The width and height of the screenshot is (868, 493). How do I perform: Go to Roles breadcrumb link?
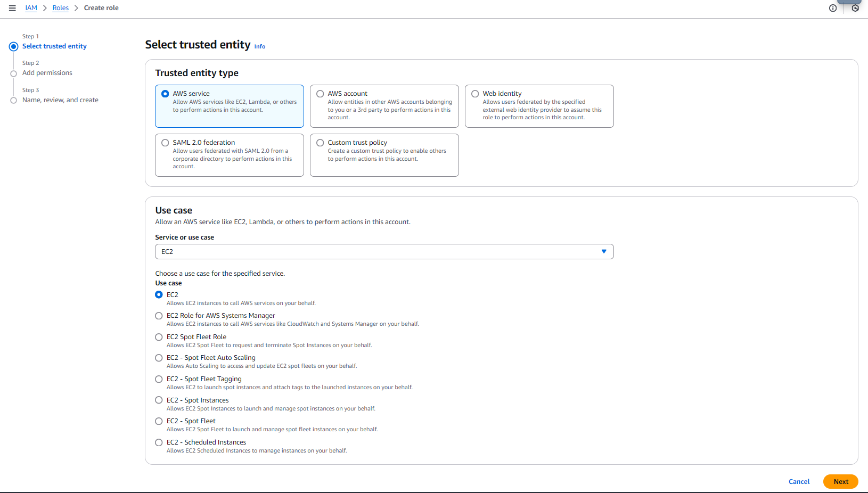pos(61,8)
